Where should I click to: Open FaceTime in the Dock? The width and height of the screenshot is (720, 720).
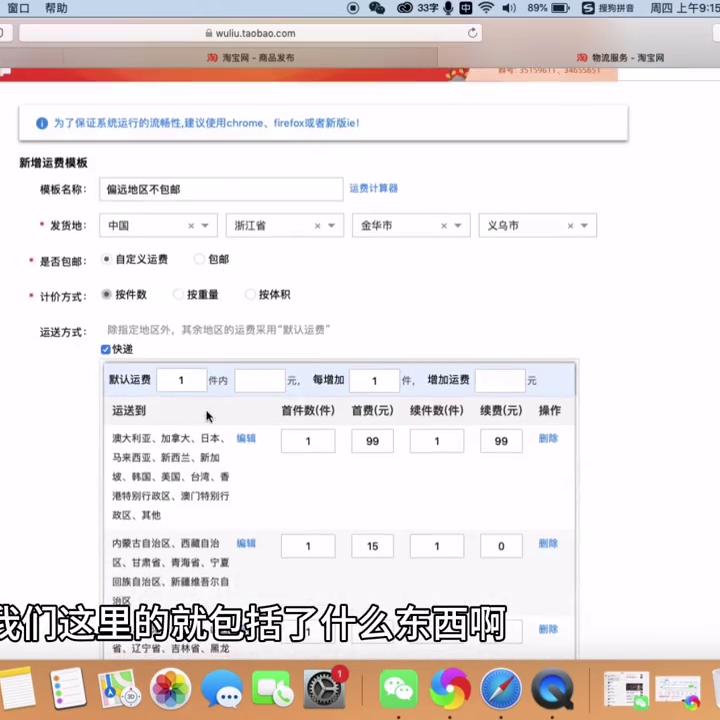pos(272,688)
